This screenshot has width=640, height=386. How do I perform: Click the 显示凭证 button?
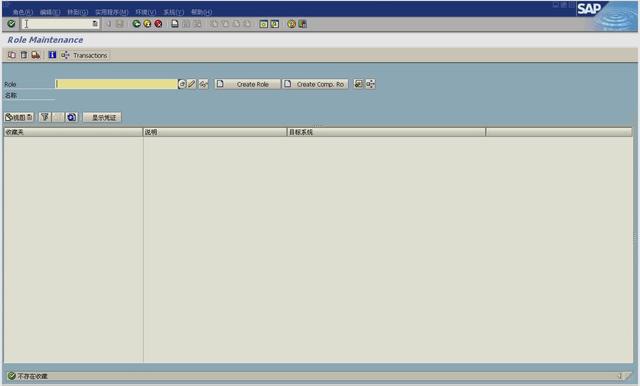point(102,117)
